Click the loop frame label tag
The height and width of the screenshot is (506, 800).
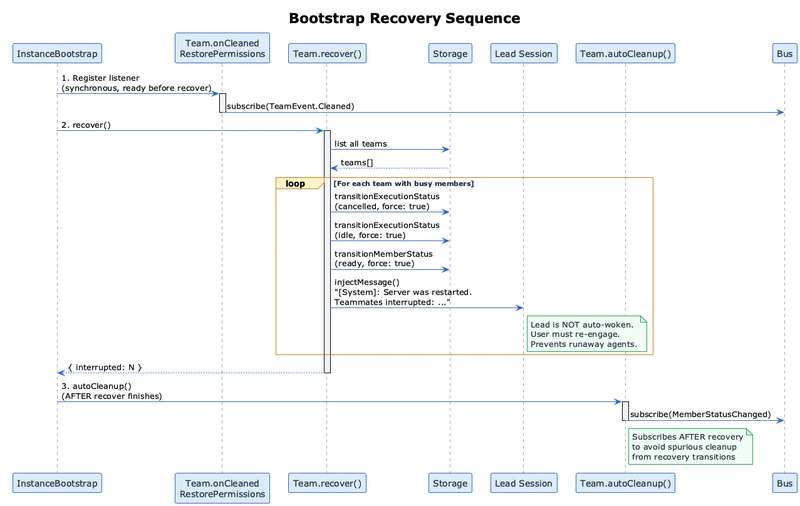(x=297, y=184)
